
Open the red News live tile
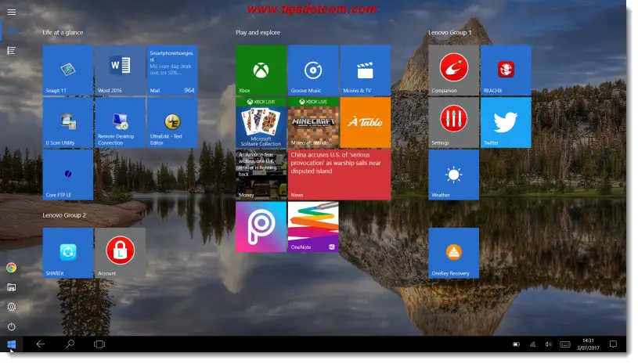click(339, 175)
